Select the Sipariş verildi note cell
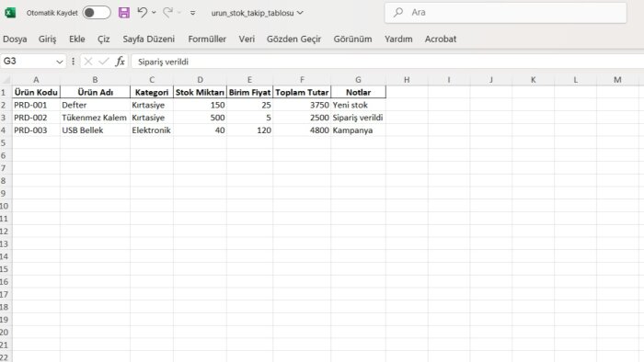644x362 pixels. (x=358, y=118)
